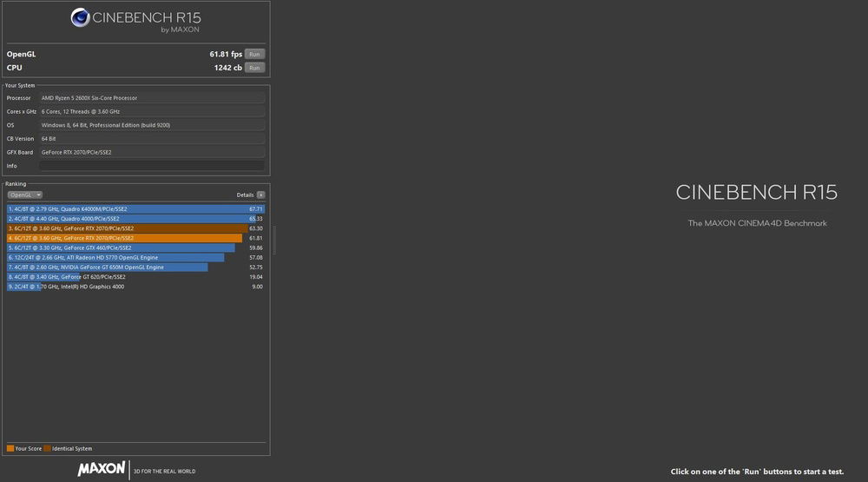The height and width of the screenshot is (482, 868).
Task: Click the MAXON logo at bottom
Action: (x=102, y=469)
